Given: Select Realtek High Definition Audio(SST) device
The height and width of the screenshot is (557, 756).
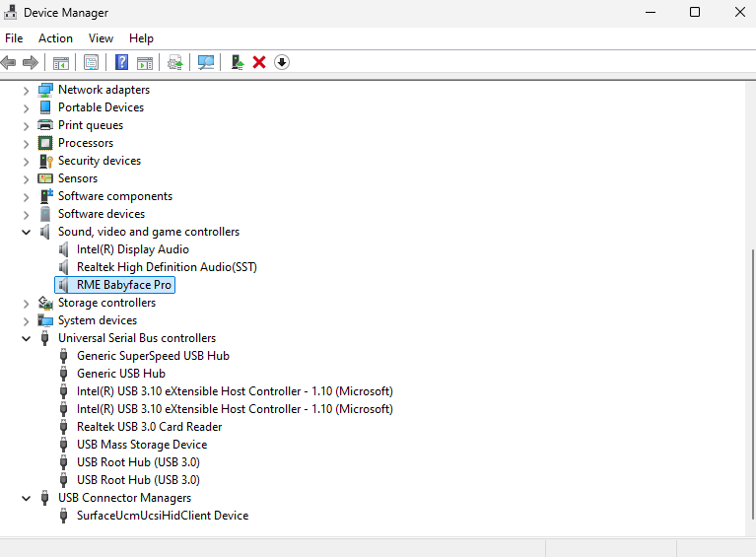Looking at the screenshot, I should click(167, 267).
